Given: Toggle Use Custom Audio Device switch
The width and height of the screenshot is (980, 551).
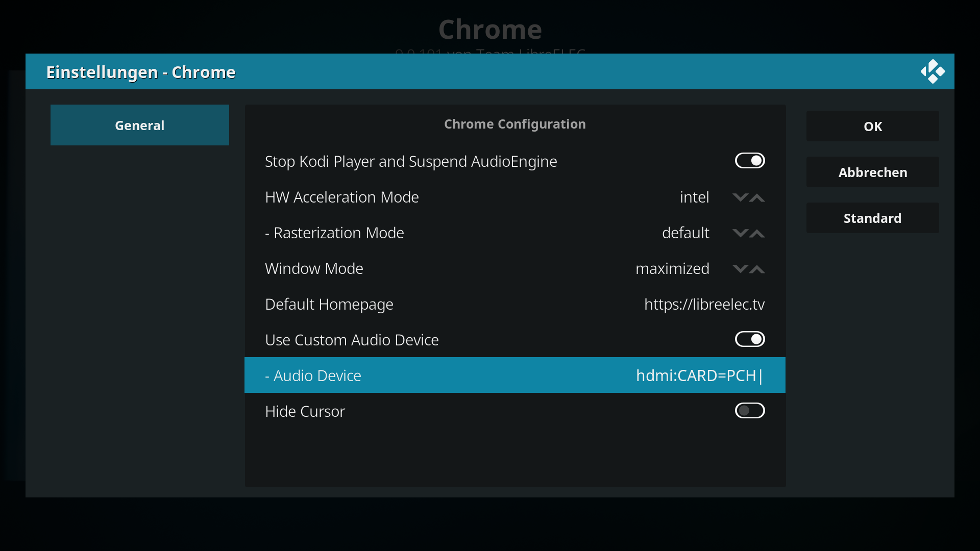Looking at the screenshot, I should click(750, 339).
